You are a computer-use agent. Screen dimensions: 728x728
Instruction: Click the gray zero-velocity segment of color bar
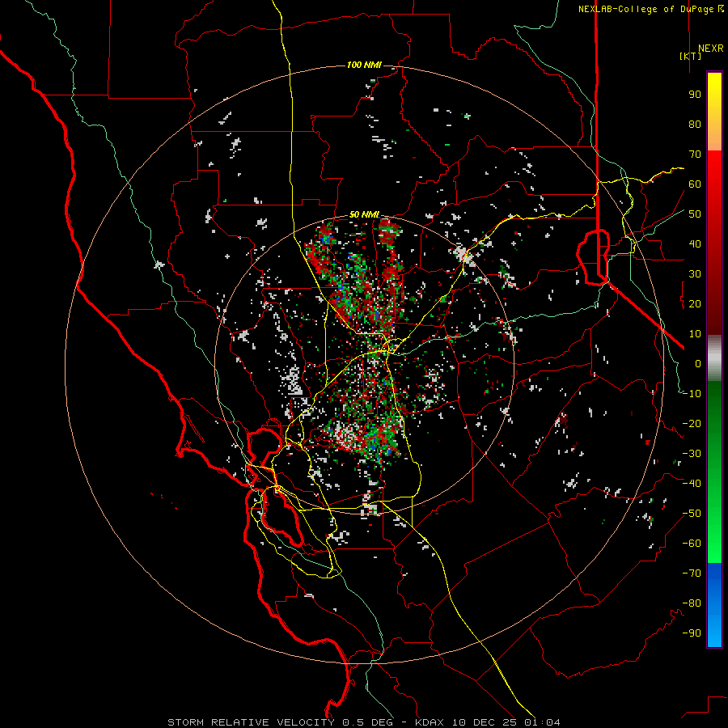point(714,358)
